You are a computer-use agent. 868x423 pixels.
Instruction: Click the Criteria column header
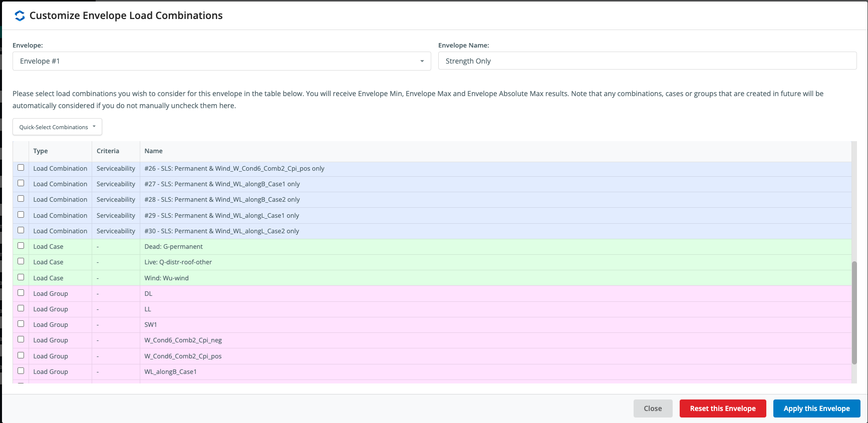108,151
